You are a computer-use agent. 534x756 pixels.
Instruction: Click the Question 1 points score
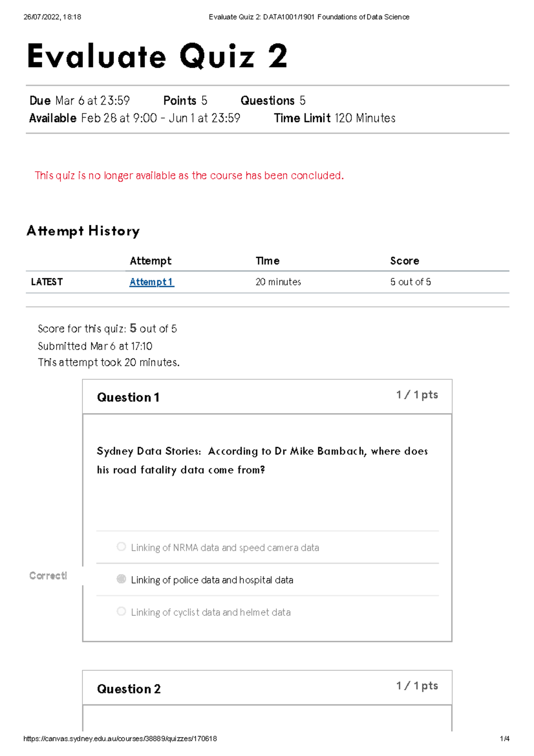pos(417,395)
